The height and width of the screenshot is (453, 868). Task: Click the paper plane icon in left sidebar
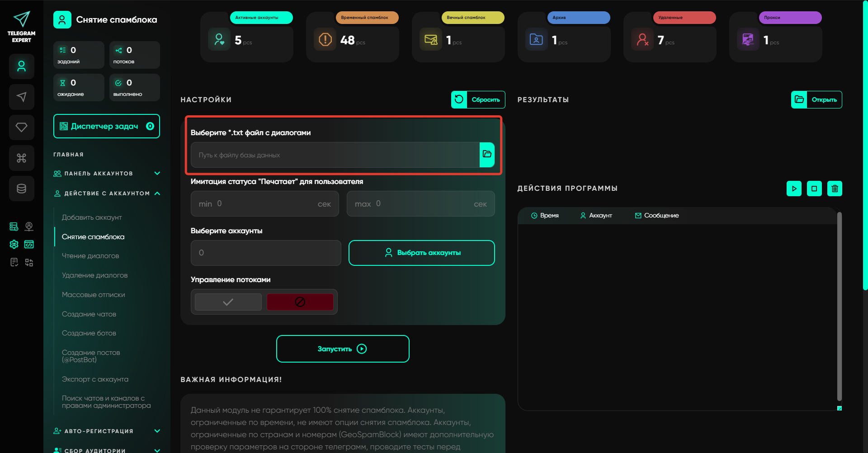tap(21, 97)
